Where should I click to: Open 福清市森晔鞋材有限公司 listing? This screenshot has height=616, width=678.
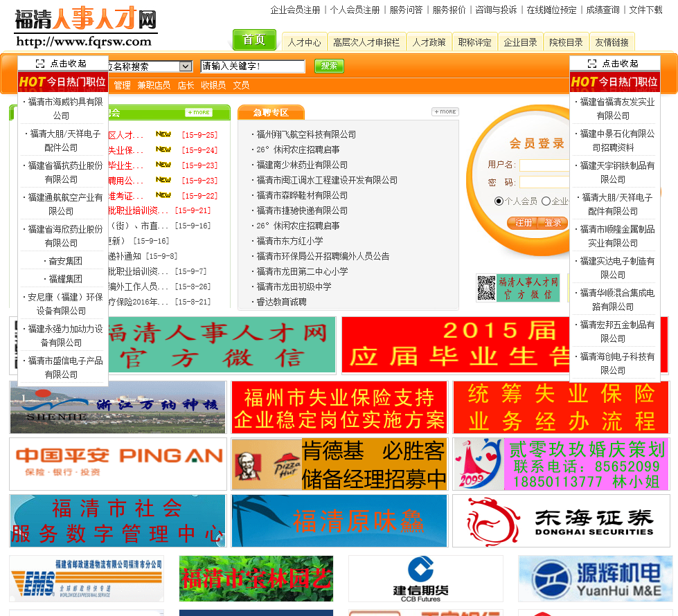(302, 195)
